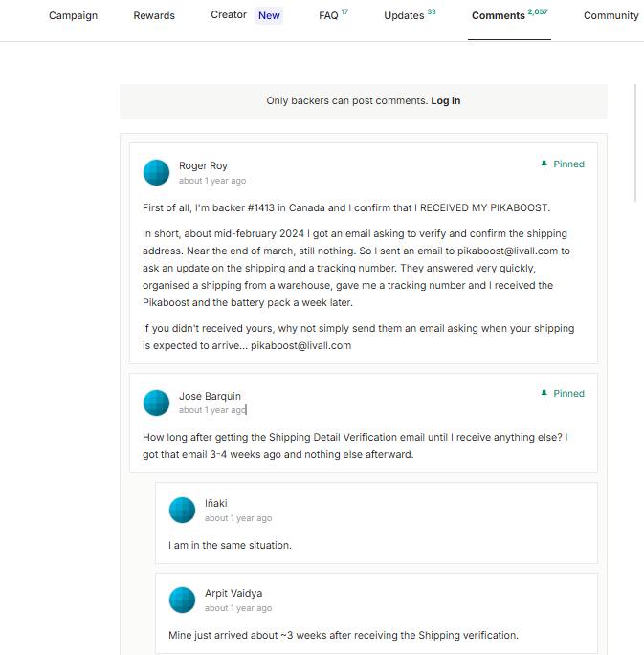
Task: Open the Creator tab
Action: click(x=229, y=15)
